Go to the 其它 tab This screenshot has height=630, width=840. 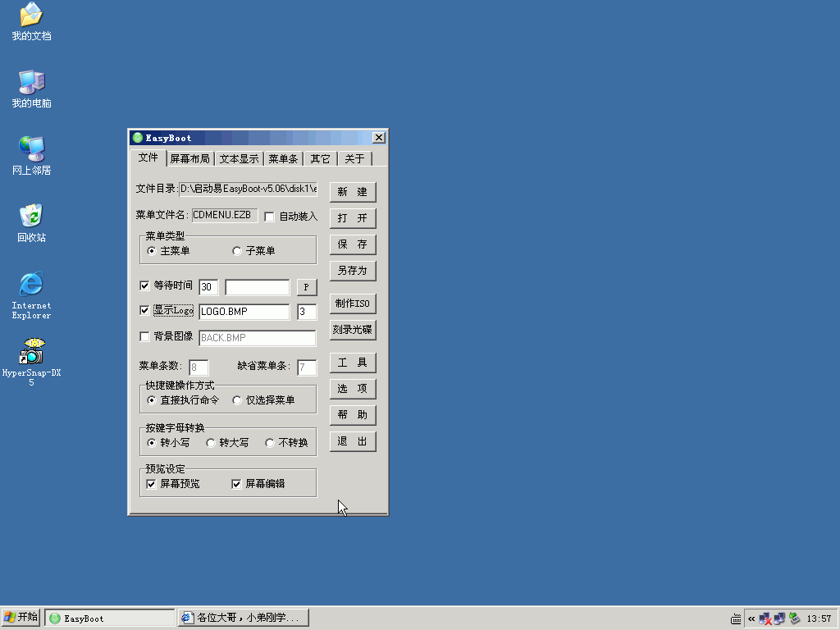click(x=321, y=159)
